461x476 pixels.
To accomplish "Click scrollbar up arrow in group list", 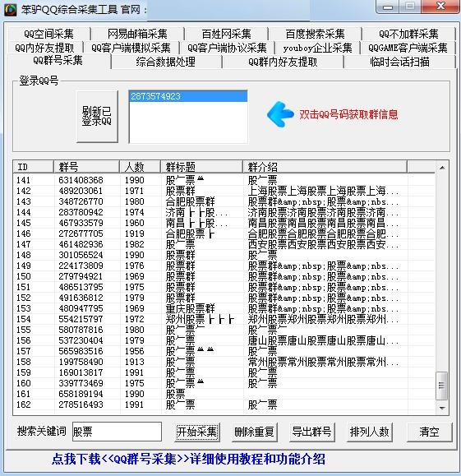I will (x=442, y=168).
